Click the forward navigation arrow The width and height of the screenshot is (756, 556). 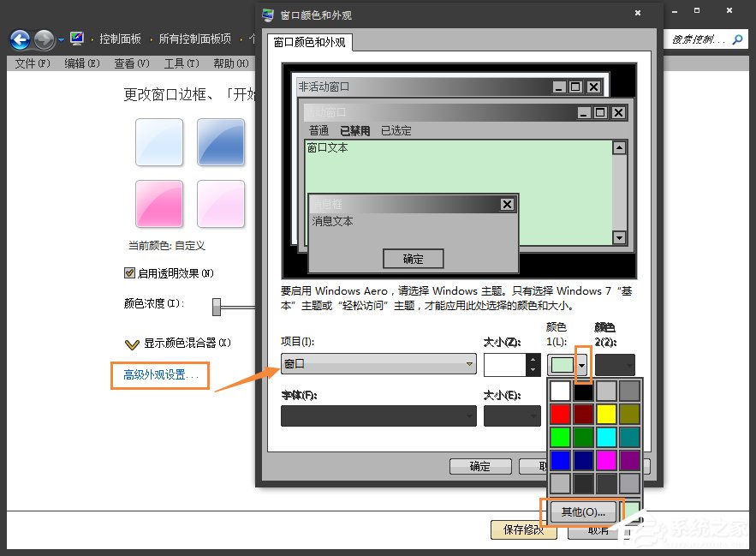pyautogui.click(x=43, y=39)
